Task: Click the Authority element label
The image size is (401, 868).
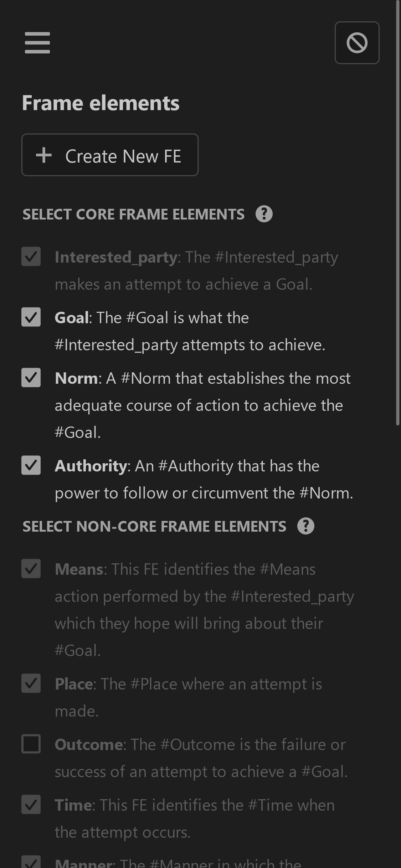Action: pyautogui.click(x=91, y=466)
